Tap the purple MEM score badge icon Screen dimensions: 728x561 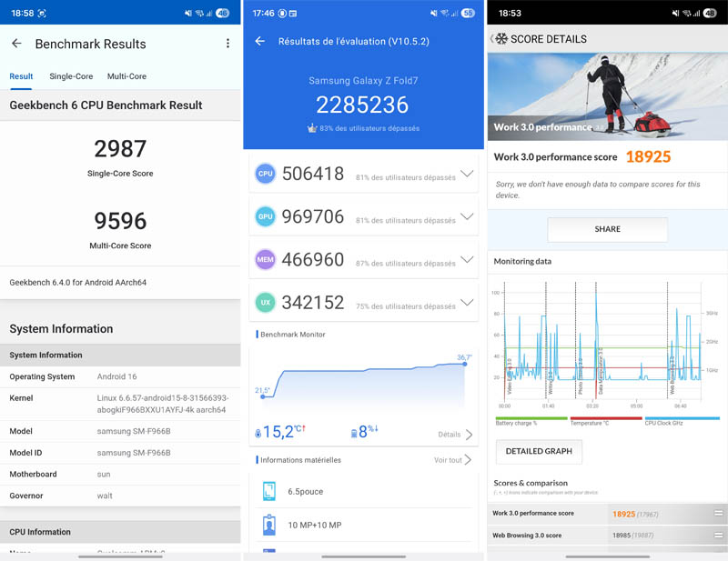pyautogui.click(x=265, y=260)
